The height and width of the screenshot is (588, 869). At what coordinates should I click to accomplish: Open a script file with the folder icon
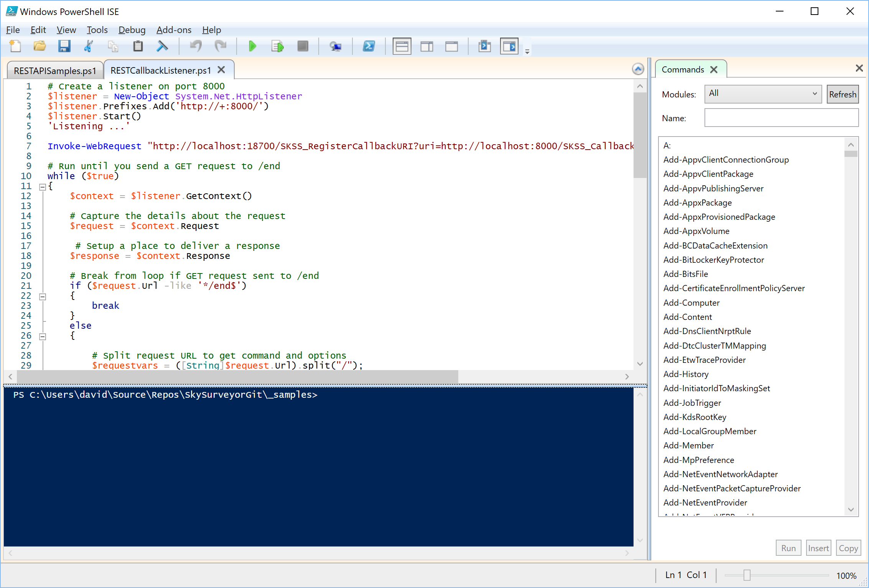[x=39, y=46]
